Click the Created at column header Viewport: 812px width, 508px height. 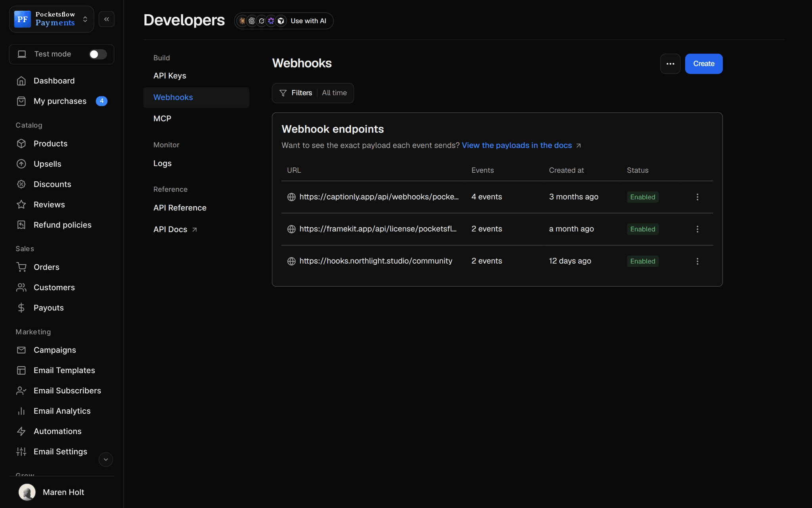coord(567,170)
